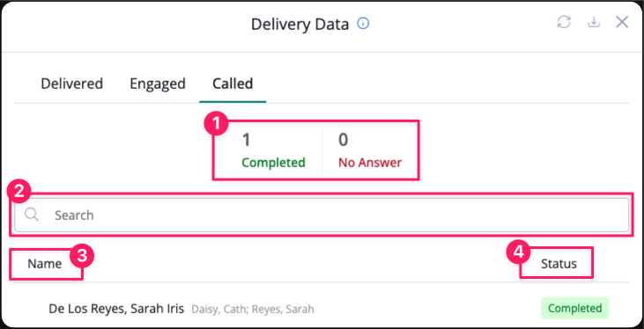Sort by the Name column header

45,264
